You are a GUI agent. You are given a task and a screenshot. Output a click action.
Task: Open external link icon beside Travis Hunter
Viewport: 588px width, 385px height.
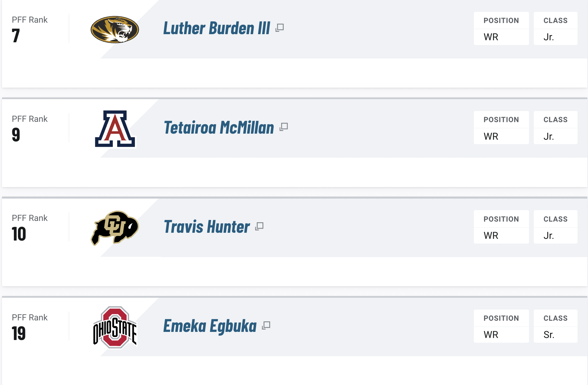pyautogui.click(x=259, y=226)
